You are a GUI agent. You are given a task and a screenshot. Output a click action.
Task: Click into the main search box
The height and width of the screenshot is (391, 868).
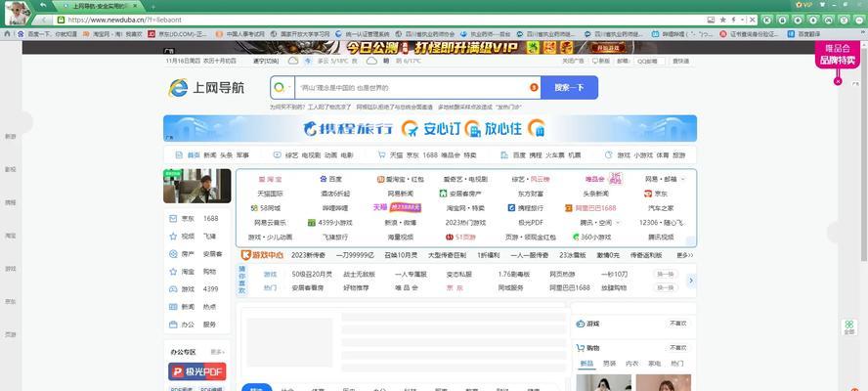tap(412, 88)
